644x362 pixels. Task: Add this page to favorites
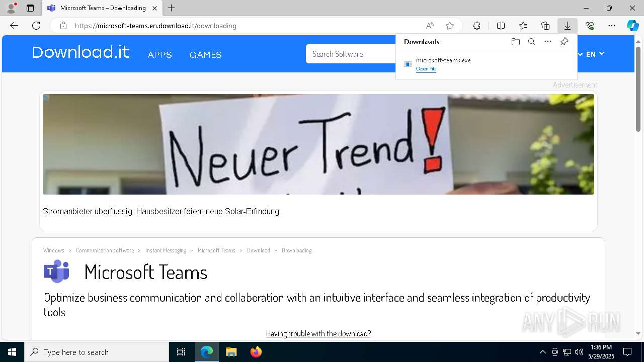[x=450, y=26]
